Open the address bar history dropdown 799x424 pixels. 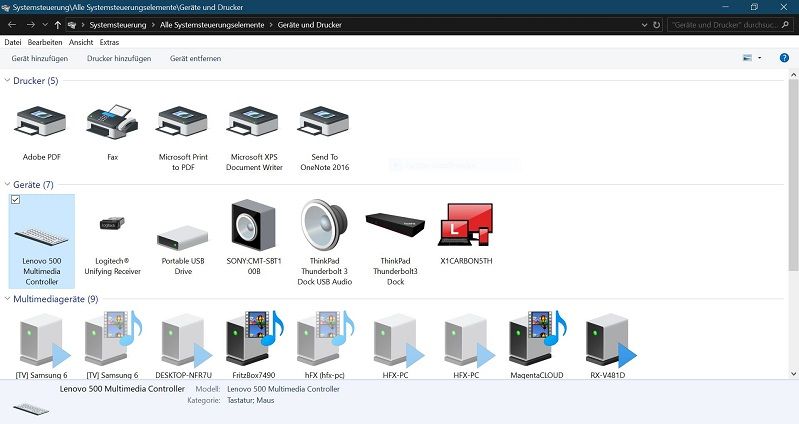point(644,24)
